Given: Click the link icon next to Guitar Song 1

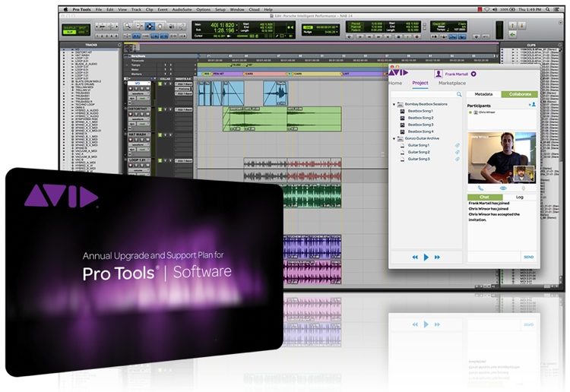Looking at the screenshot, I should 458,145.
